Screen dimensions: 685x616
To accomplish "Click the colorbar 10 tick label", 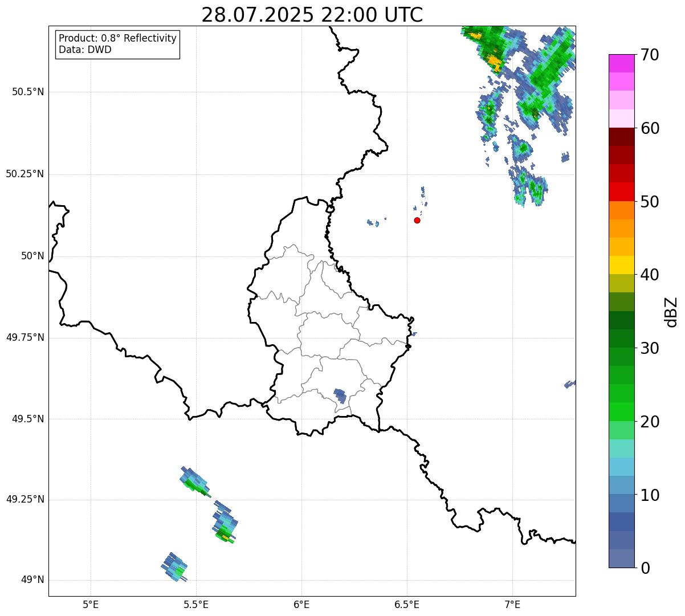I will (650, 495).
